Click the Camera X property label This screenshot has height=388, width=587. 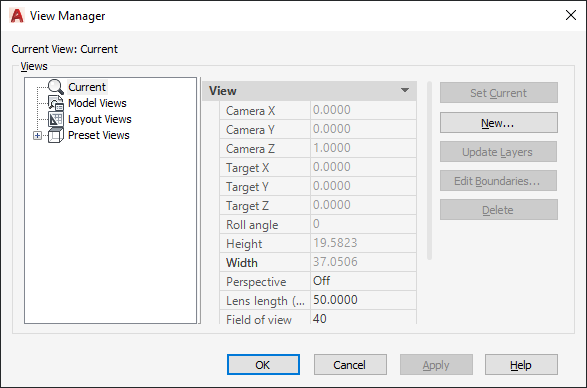click(250, 111)
